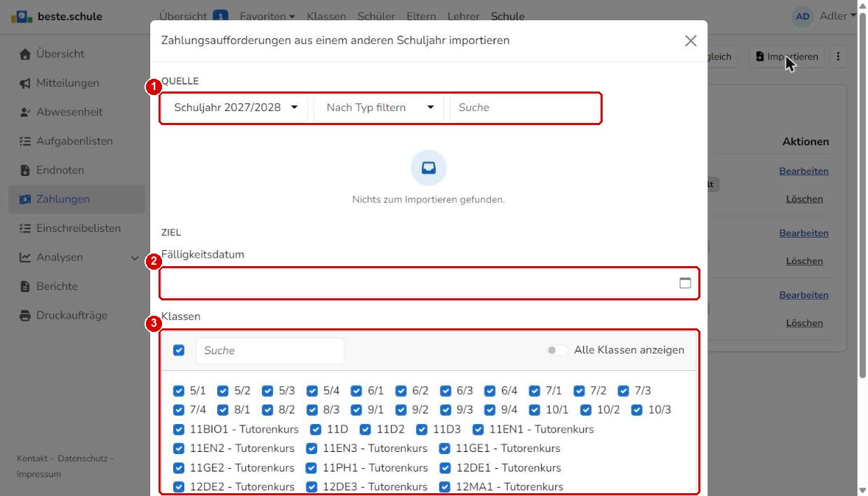This screenshot has height=496, width=868.
Task: Open the Adler account dropdown
Action: click(x=837, y=16)
